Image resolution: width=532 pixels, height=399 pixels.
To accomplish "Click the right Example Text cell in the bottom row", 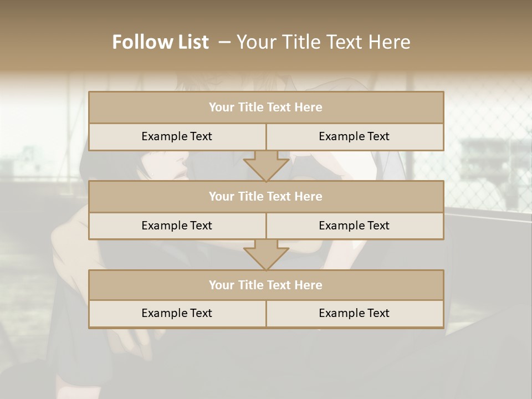I will pos(355,314).
